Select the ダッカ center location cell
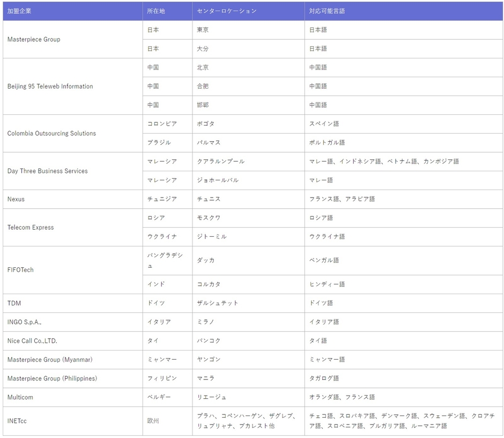The image size is (504, 438). (205, 260)
